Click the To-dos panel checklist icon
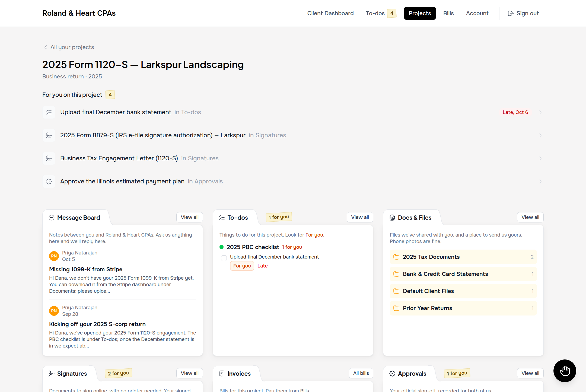Viewport: 586px width, 392px height. coord(222,218)
